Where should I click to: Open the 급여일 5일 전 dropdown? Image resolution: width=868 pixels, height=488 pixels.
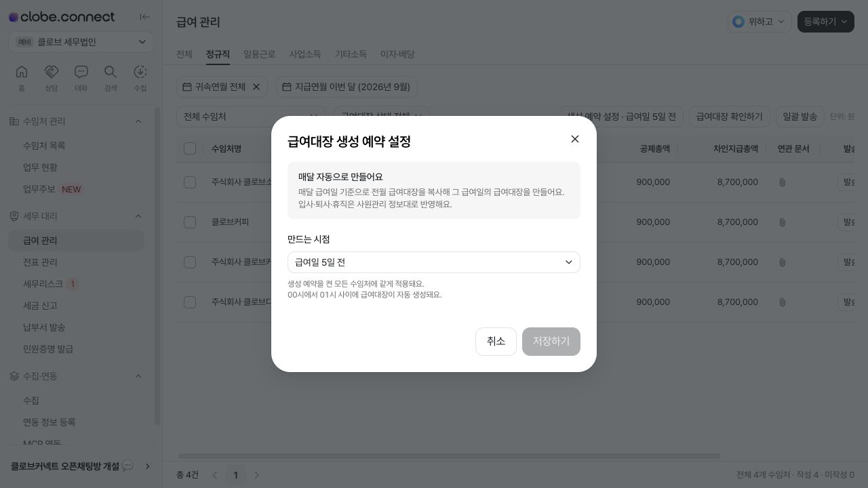434,262
